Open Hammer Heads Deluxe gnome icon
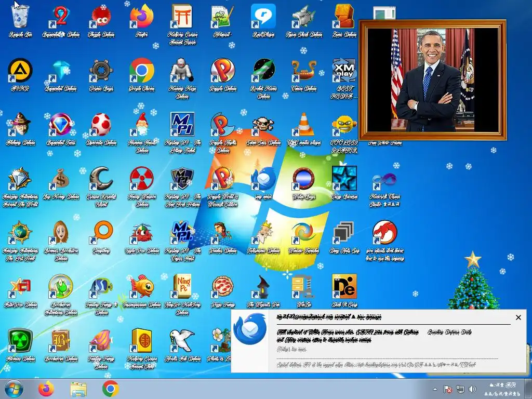The image size is (532, 399). coord(142,124)
